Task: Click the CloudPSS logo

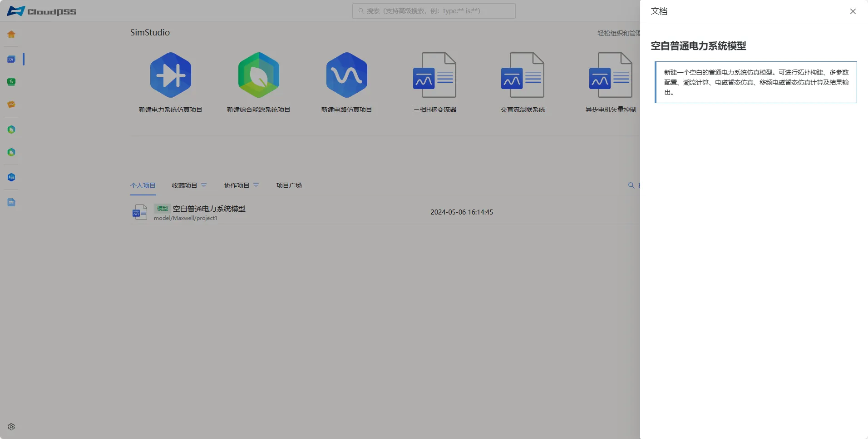Action: [x=42, y=11]
